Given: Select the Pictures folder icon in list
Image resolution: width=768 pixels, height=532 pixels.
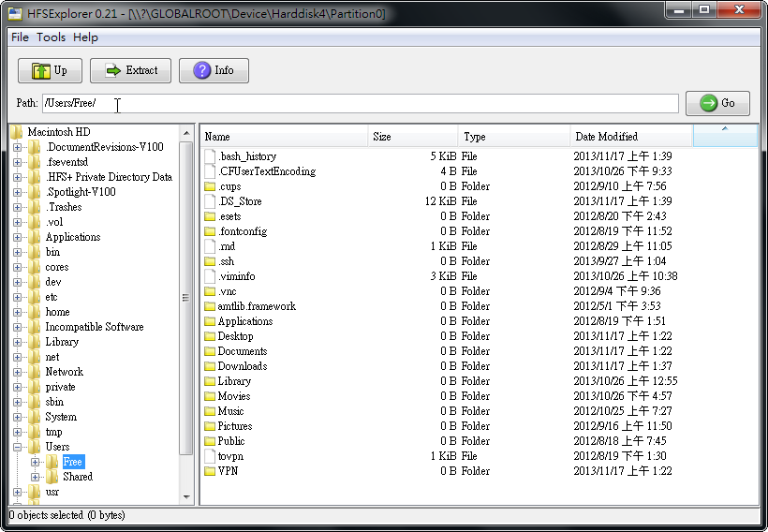Looking at the screenshot, I should click(x=210, y=426).
